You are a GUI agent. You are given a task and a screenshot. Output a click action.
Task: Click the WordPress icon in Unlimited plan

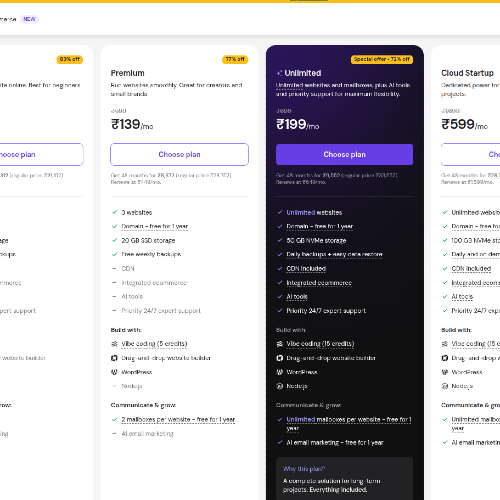pyautogui.click(x=280, y=372)
